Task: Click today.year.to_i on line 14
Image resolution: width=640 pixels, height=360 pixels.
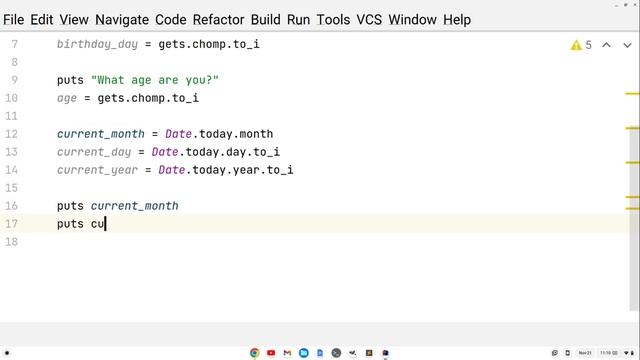Action: 243,170
